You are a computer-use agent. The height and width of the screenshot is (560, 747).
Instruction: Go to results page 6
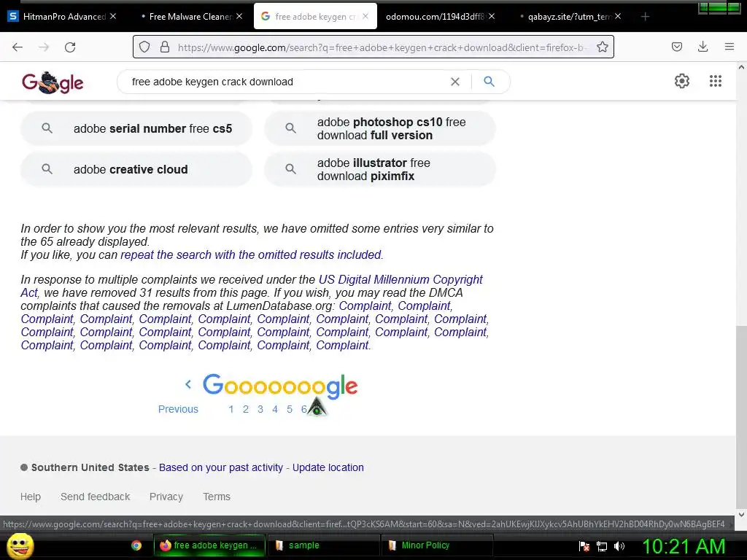(304, 409)
